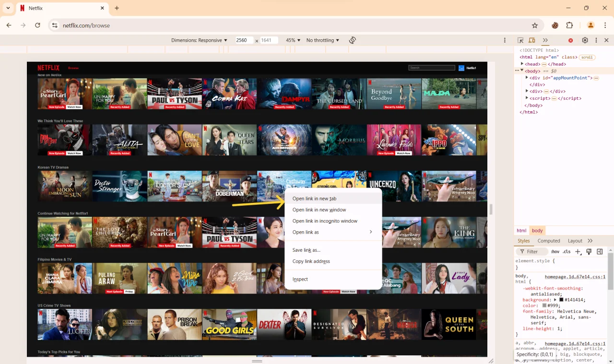Image resolution: width=614 pixels, height=364 pixels.
Task: Open the cookie extension icon
Action: [x=555, y=25]
